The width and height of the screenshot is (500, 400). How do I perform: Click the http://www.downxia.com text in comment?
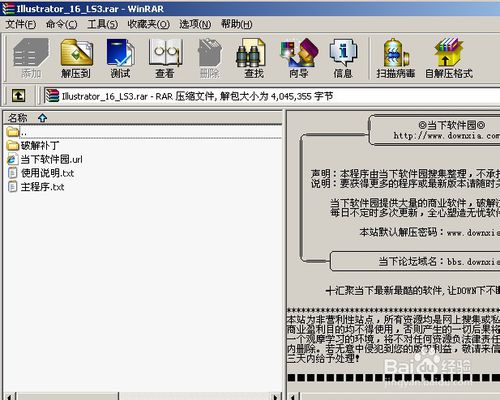point(447,136)
